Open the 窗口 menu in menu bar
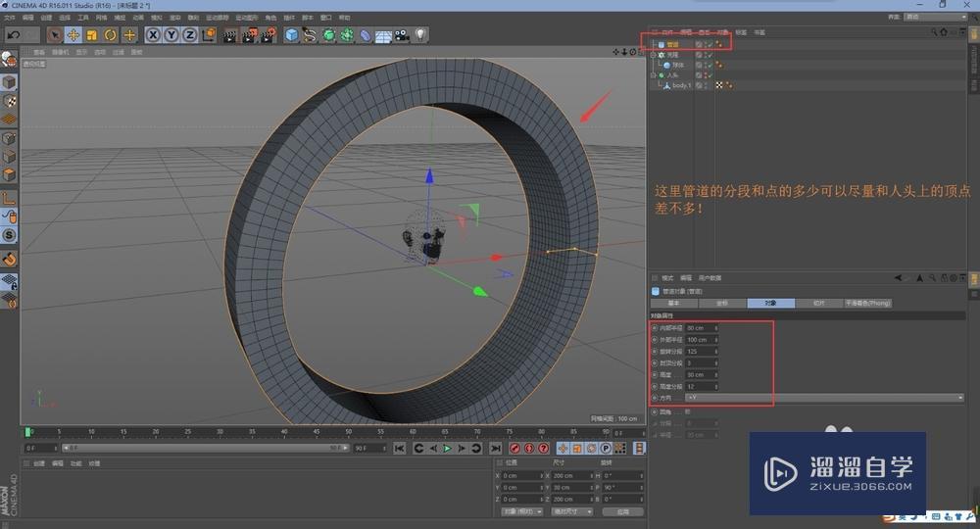The height and width of the screenshot is (529, 980). coord(326,18)
